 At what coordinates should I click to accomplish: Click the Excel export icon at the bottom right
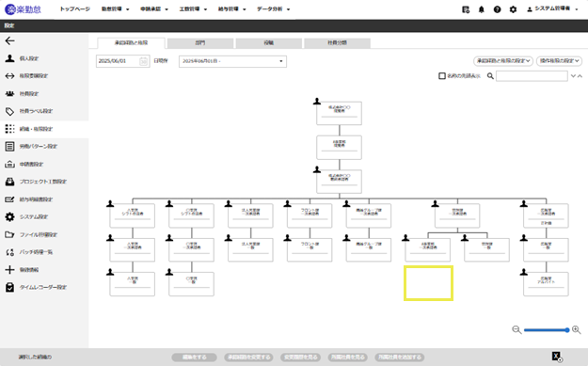tap(557, 357)
